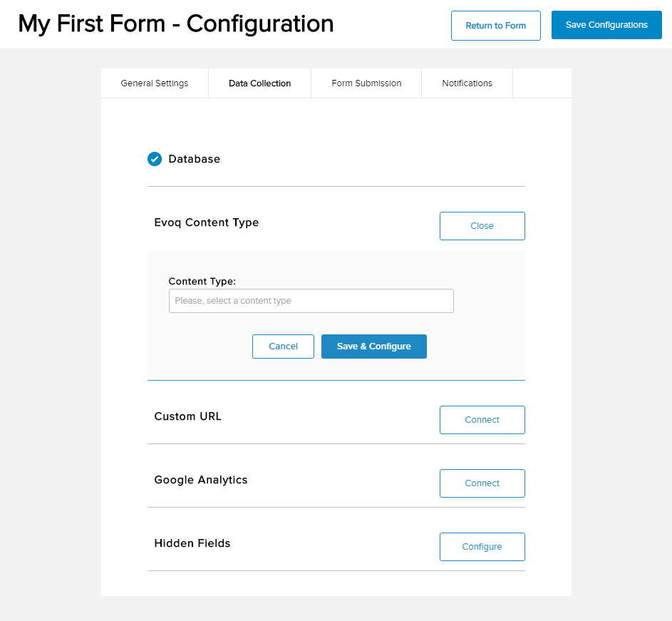The image size is (672, 621).
Task: Click the Google Analytics heading text
Action: [x=201, y=480]
